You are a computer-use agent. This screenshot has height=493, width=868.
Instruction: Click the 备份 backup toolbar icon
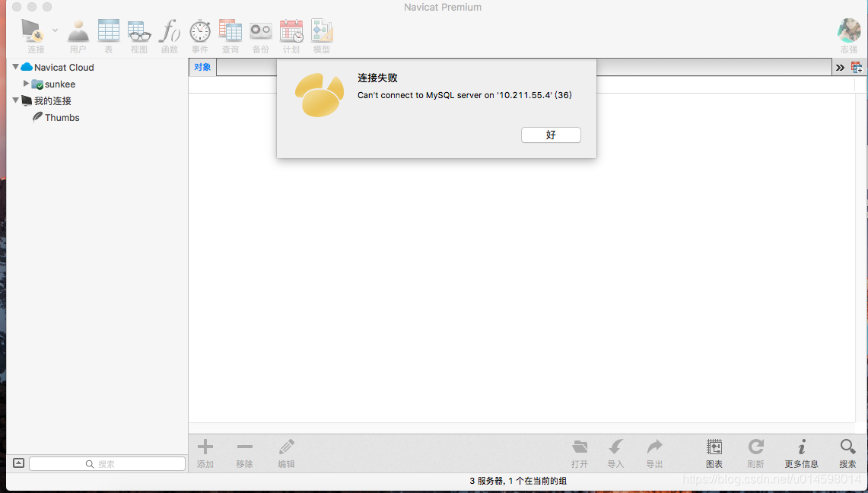click(x=261, y=31)
